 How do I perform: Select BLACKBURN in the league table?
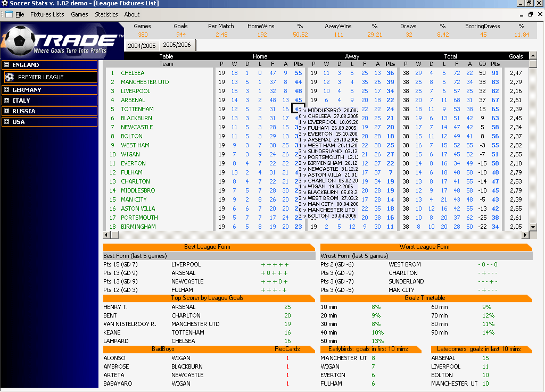pyautogui.click(x=136, y=118)
